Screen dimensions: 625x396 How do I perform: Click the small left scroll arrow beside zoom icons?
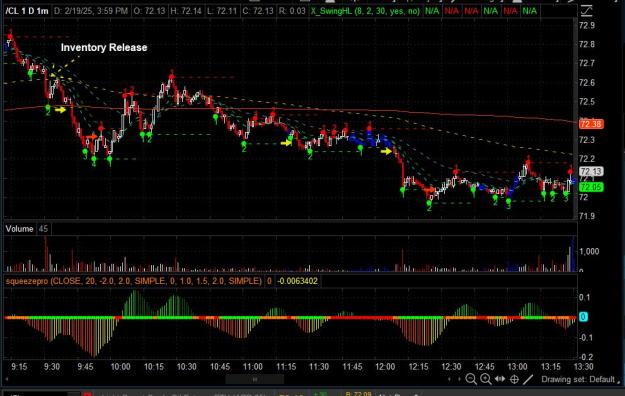[450, 379]
